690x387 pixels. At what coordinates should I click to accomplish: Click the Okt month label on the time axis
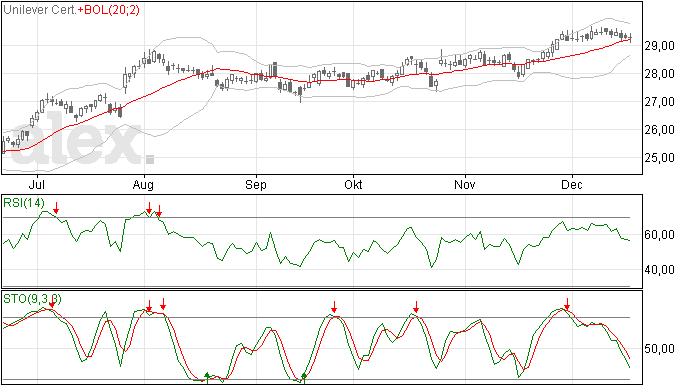pyautogui.click(x=353, y=184)
